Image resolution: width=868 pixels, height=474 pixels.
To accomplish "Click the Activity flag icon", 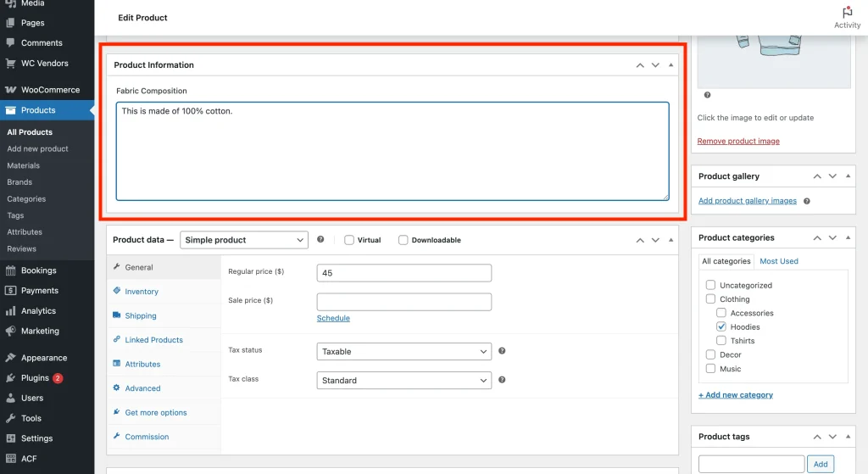I will pyautogui.click(x=847, y=12).
